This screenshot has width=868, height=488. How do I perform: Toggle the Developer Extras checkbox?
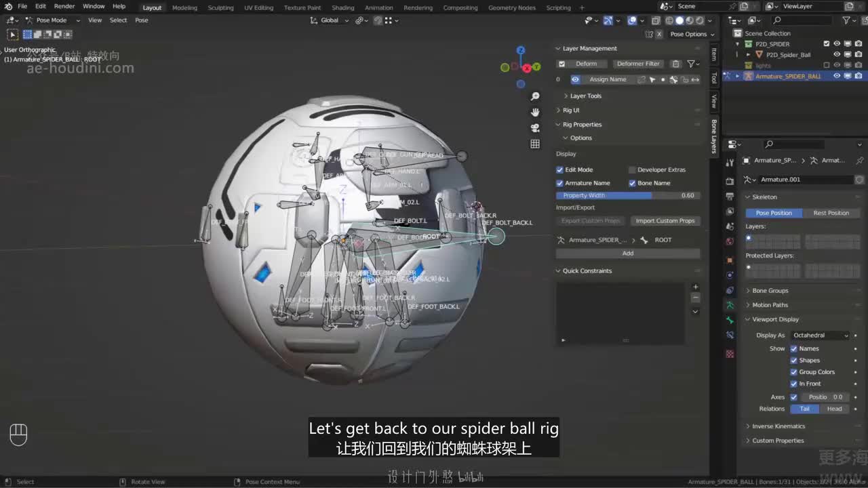632,169
